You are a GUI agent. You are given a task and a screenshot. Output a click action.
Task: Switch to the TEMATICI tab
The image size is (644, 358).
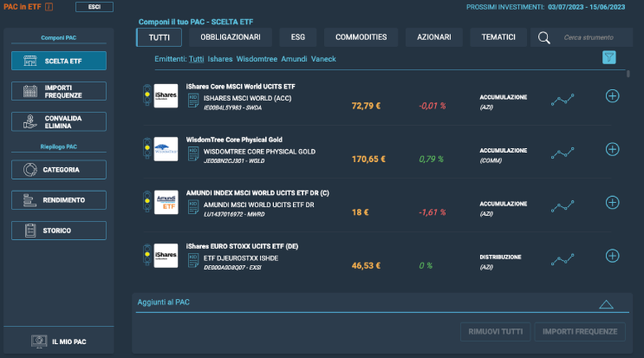point(498,37)
